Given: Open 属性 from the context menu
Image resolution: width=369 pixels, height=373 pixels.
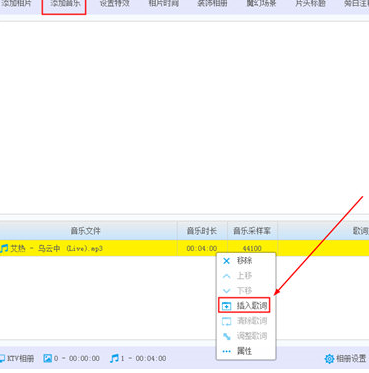Looking at the screenshot, I should pyautogui.click(x=244, y=351).
